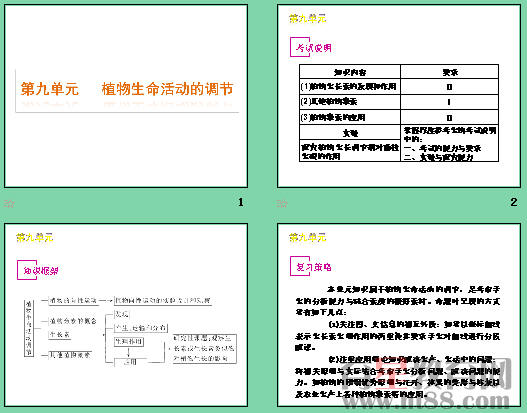The image size is (527, 413).
Task: Click the star icon below slide 2
Action: click(x=282, y=203)
